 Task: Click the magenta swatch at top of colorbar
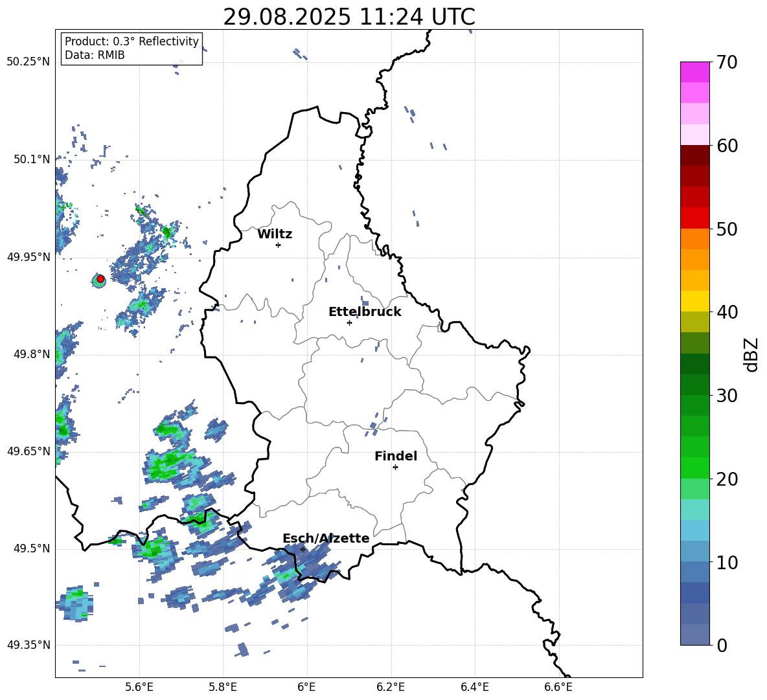(x=694, y=72)
